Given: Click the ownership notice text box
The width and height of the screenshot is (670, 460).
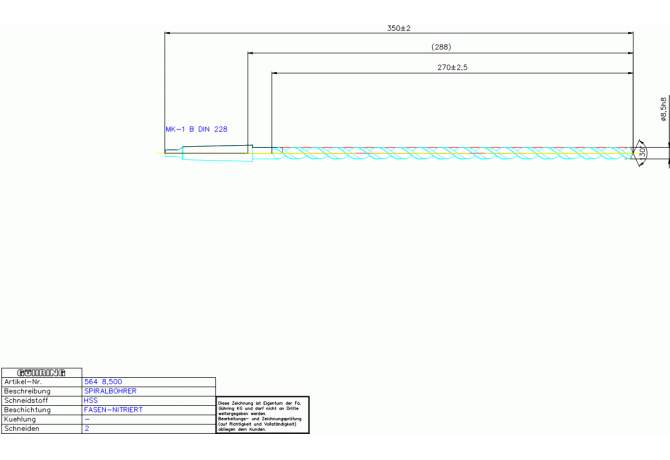Looking at the screenshot, I should 263,414.
